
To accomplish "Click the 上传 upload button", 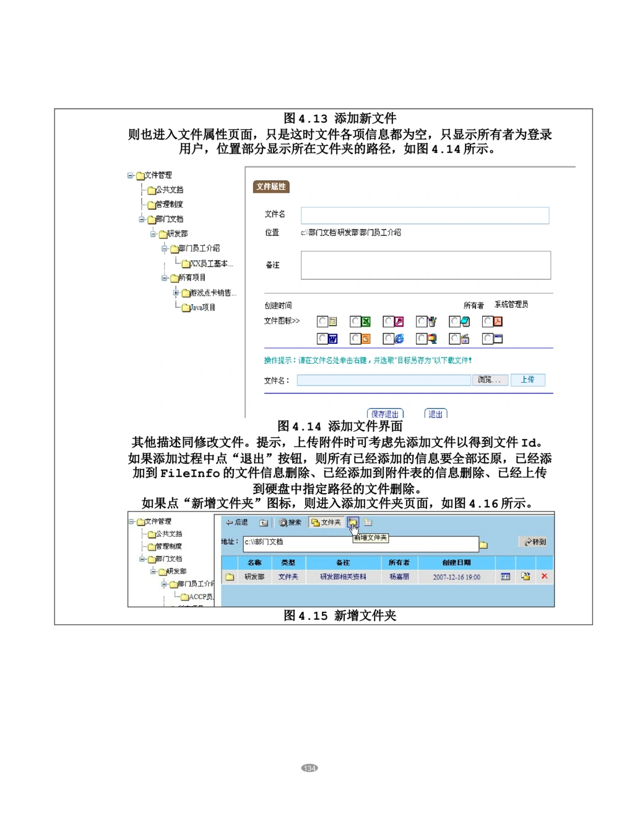I will click(529, 380).
